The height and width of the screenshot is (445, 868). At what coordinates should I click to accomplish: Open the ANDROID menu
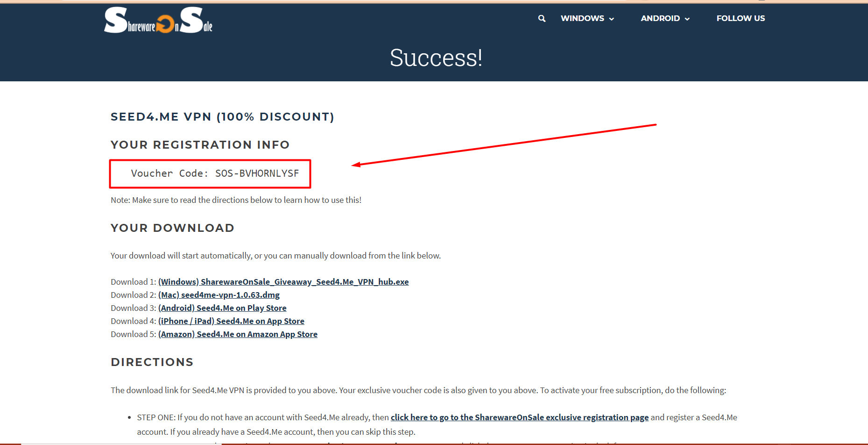(x=660, y=18)
